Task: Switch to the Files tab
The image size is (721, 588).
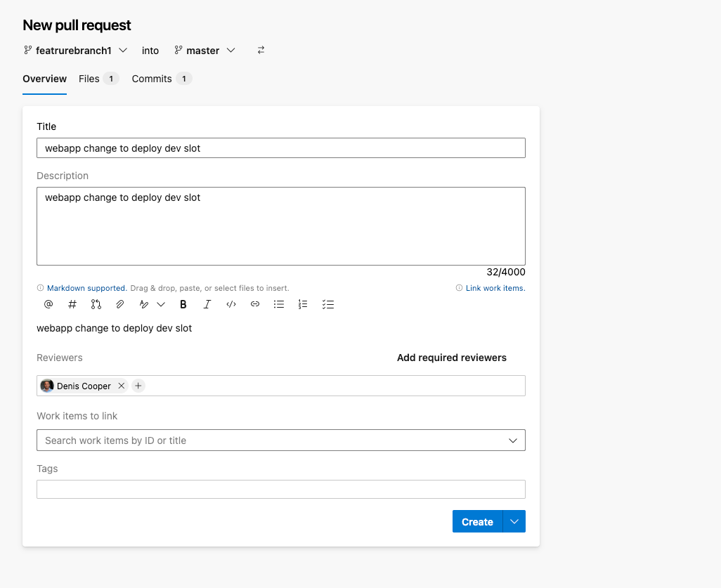Action: pyautogui.click(x=99, y=79)
